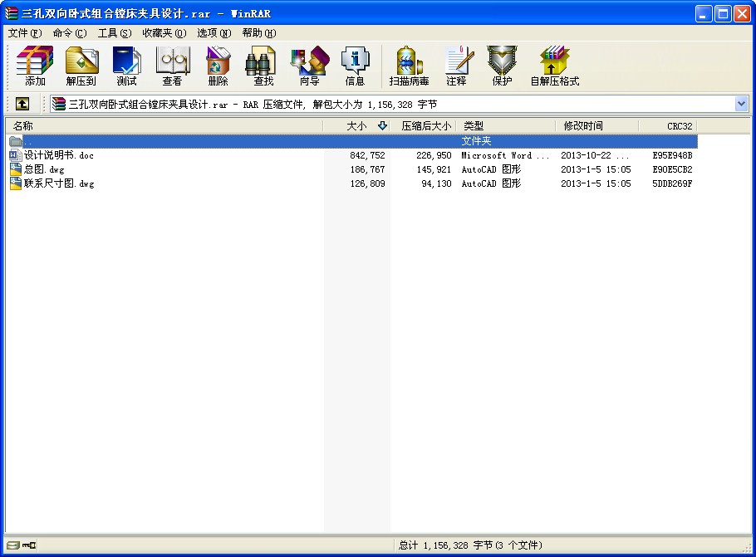The height and width of the screenshot is (557, 756).
Task: Sort by 大小 (Size) column header
Action: click(x=356, y=125)
